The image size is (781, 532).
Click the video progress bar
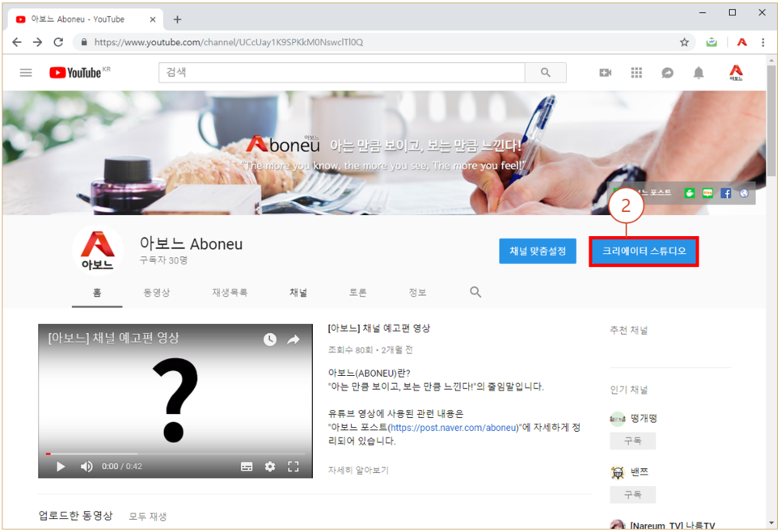click(x=175, y=454)
